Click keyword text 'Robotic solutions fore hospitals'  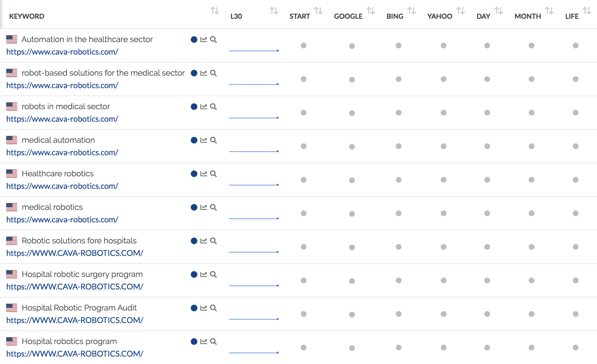(x=79, y=241)
